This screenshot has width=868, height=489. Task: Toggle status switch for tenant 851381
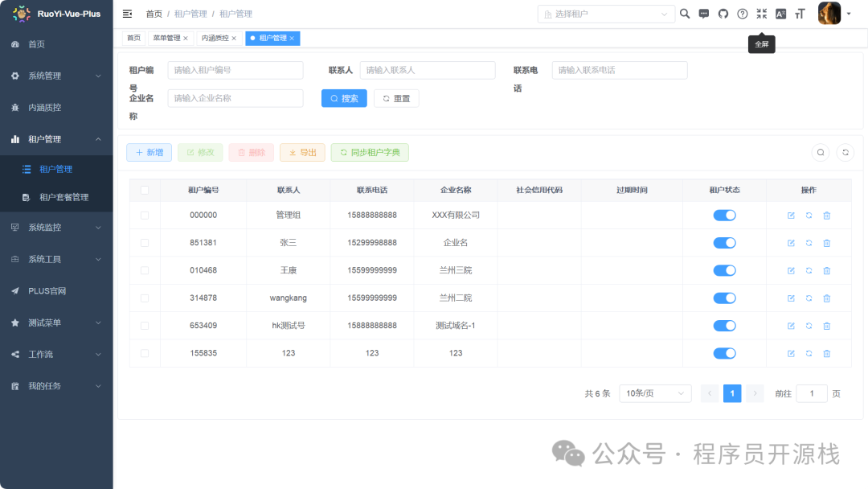click(724, 243)
